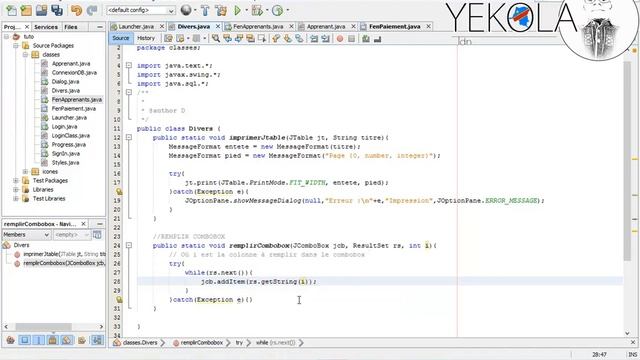Switch editor to Source view

(x=120, y=38)
